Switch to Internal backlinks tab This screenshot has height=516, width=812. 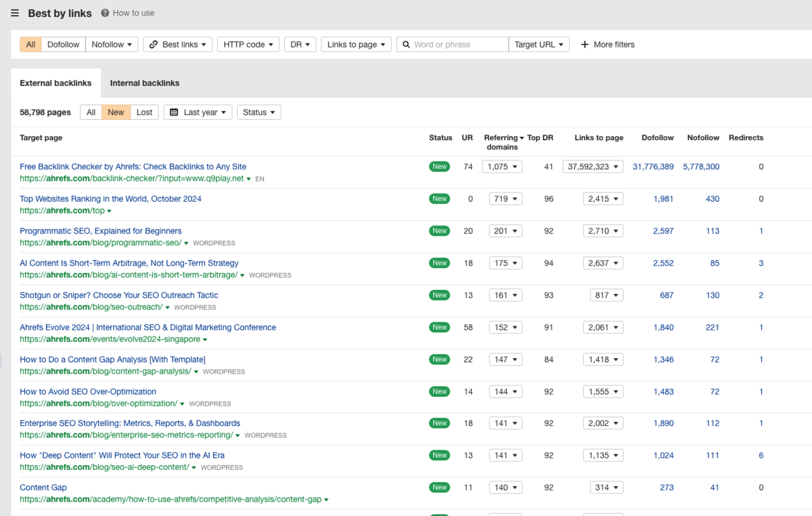coord(145,83)
